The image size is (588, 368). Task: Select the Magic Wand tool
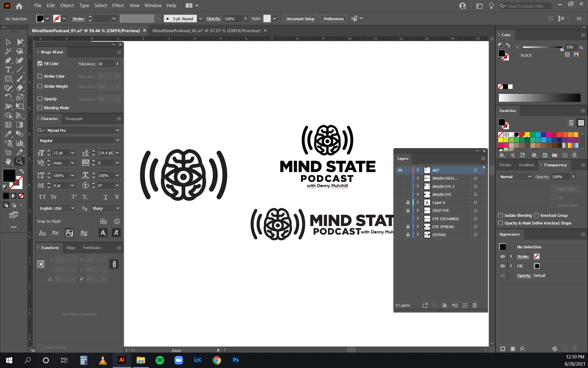[x=8, y=51]
